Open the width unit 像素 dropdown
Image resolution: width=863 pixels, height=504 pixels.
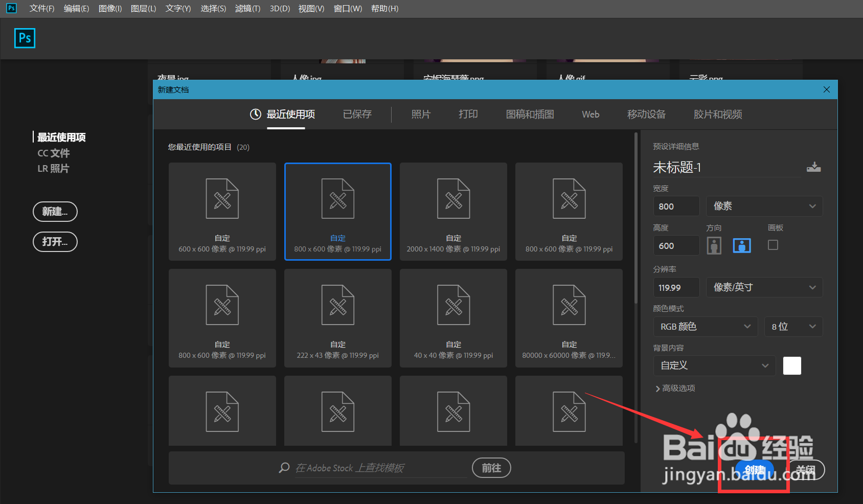point(764,206)
